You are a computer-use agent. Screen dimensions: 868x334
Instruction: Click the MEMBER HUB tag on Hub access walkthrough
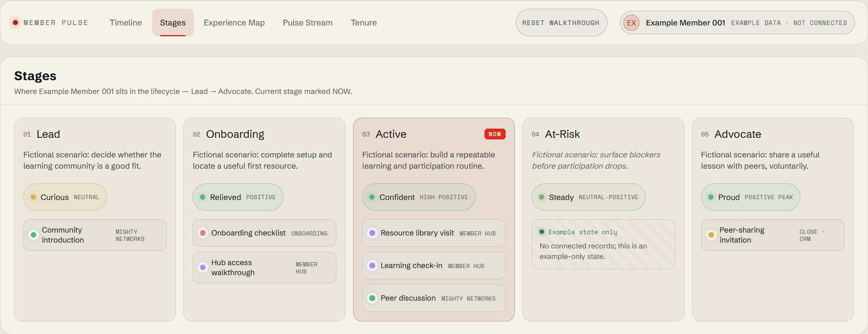pyautogui.click(x=306, y=268)
